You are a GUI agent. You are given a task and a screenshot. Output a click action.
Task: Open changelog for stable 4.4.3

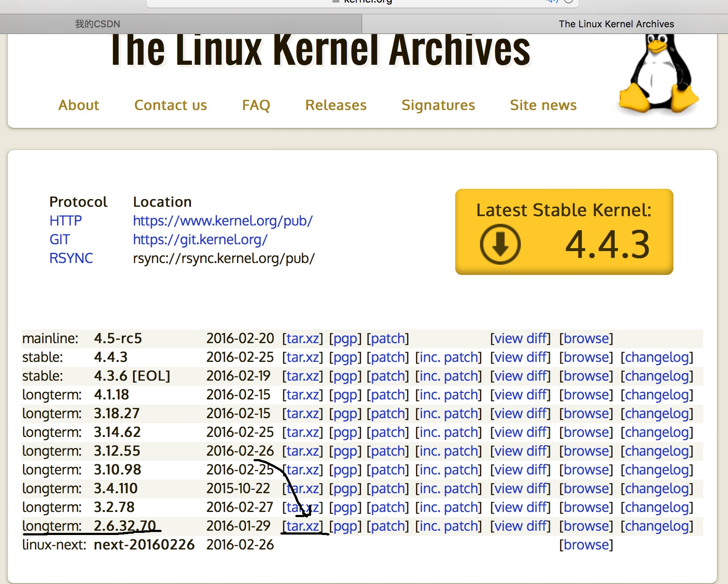click(657, 357)
